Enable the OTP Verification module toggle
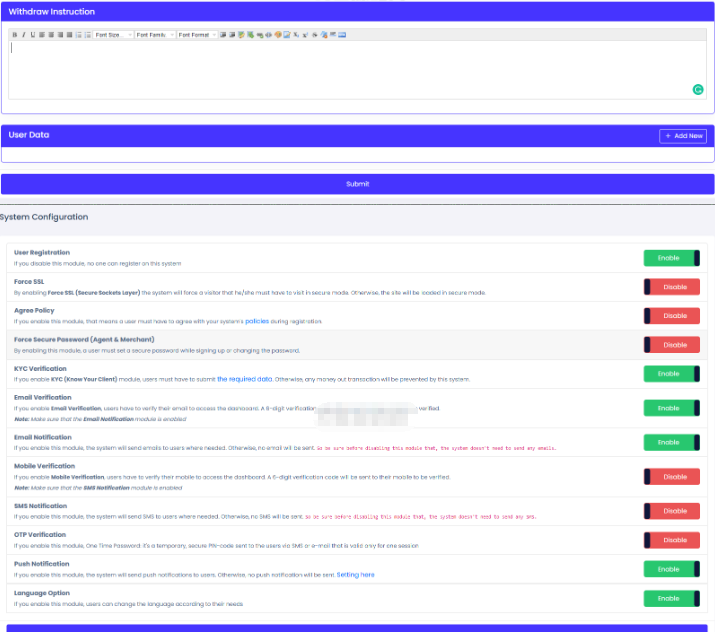 click(x=671, y=540)
